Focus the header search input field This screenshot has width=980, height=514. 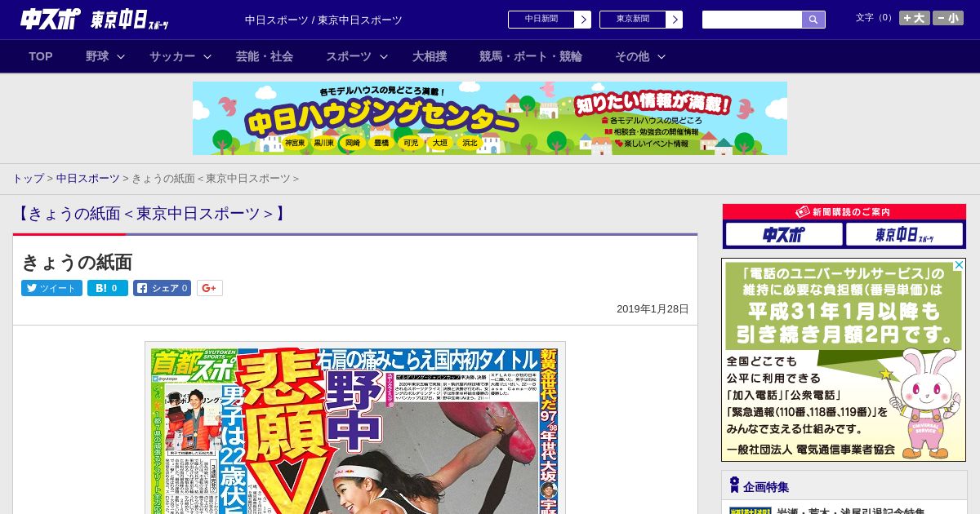pyautogui.click(x=752, y=20)
